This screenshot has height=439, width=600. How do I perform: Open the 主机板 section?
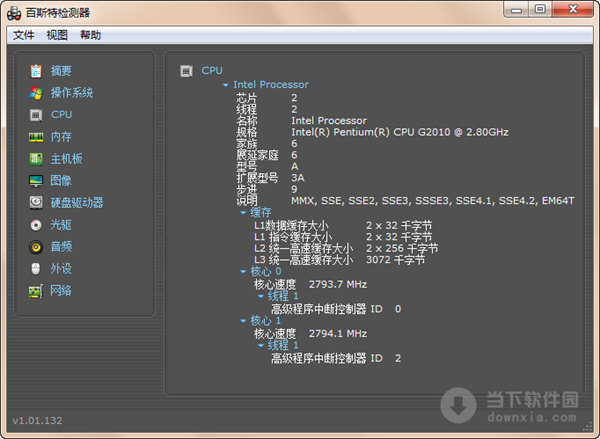click(67, 159)
